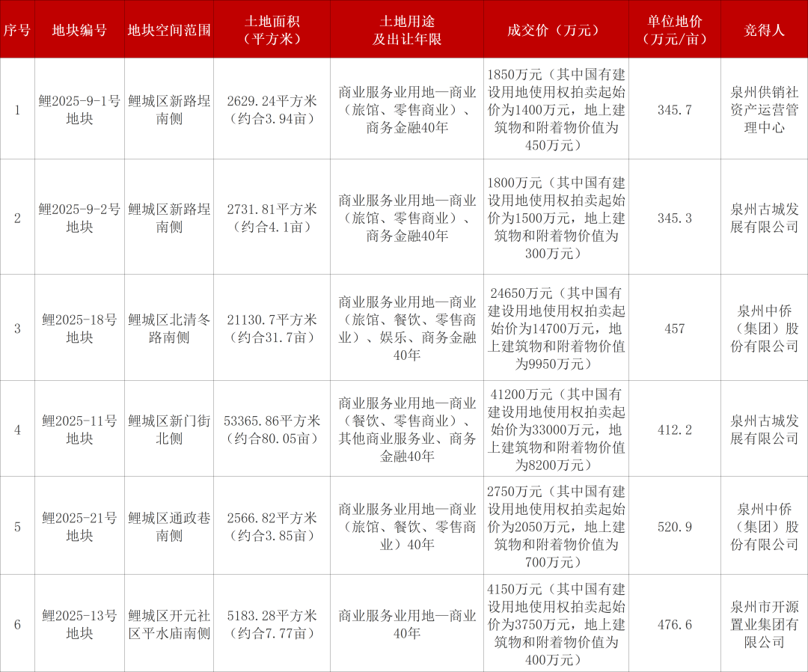Image resolution: width=808 pixels, height=672 pixels.
Task: Click the 41200万元 transaction price cell
Action: 556,429
